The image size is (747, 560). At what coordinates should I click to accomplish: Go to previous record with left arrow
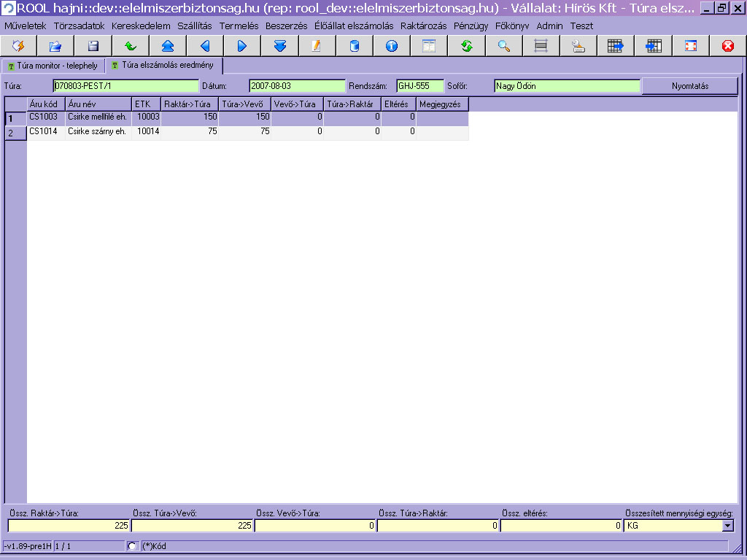205,46
